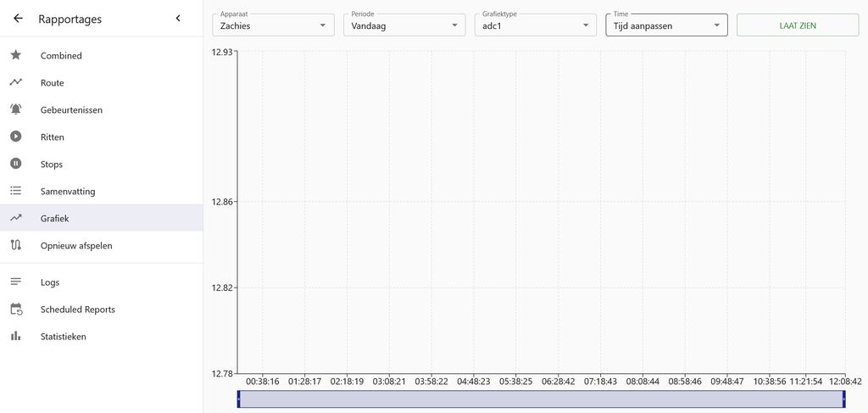The height and width of the screenshot is (413, 868).
Task: Open the Apparaat dropdown showing Zachies
Action: [274, 25]
